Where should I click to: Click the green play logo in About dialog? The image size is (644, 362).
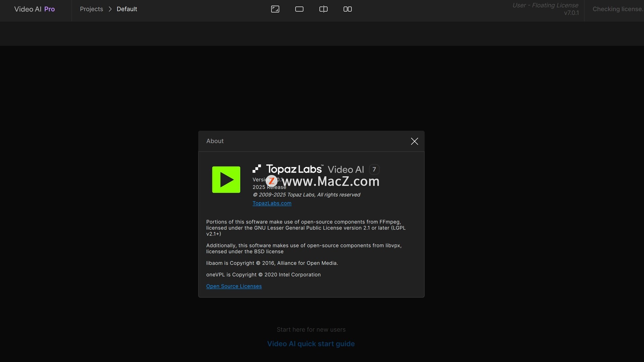tap(226, 180)
